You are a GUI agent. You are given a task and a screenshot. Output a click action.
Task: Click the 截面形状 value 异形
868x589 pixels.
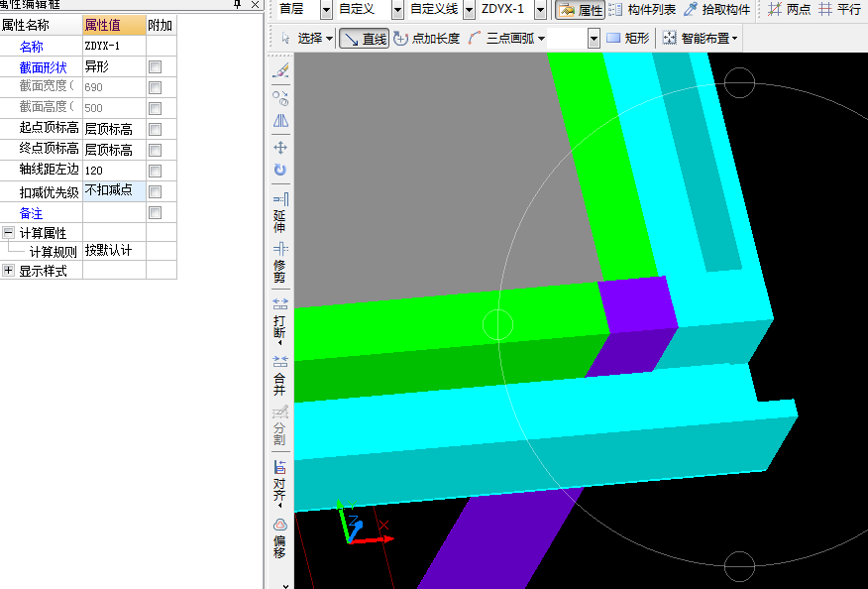tap(115, 67)
